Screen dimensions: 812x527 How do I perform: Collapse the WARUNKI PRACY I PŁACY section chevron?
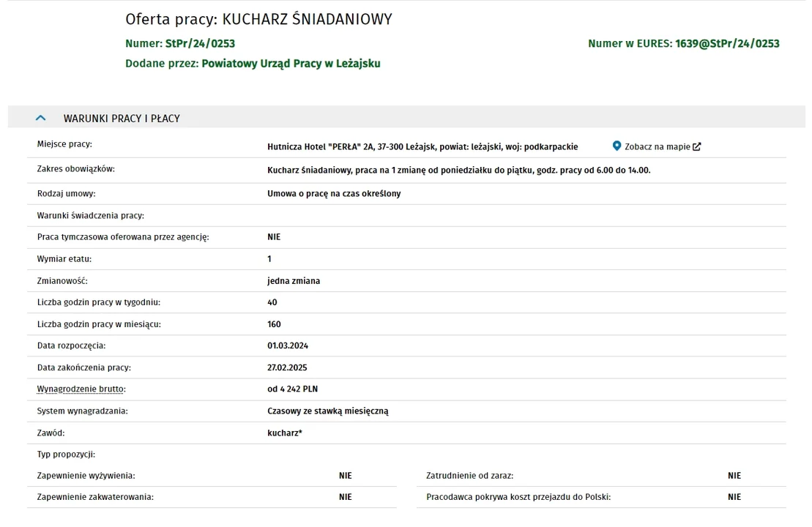click(x=40, y=118)
